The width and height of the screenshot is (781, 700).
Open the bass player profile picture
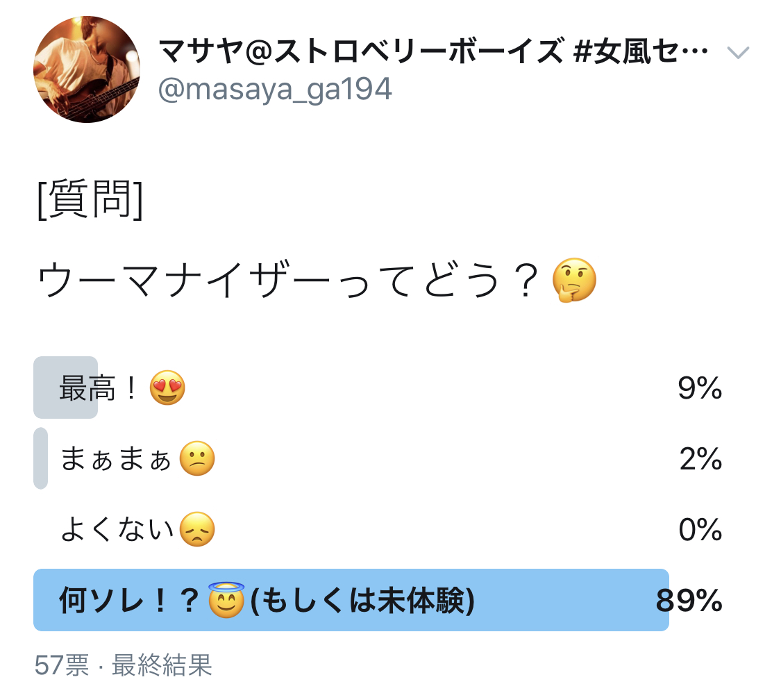tap(87, 69)
